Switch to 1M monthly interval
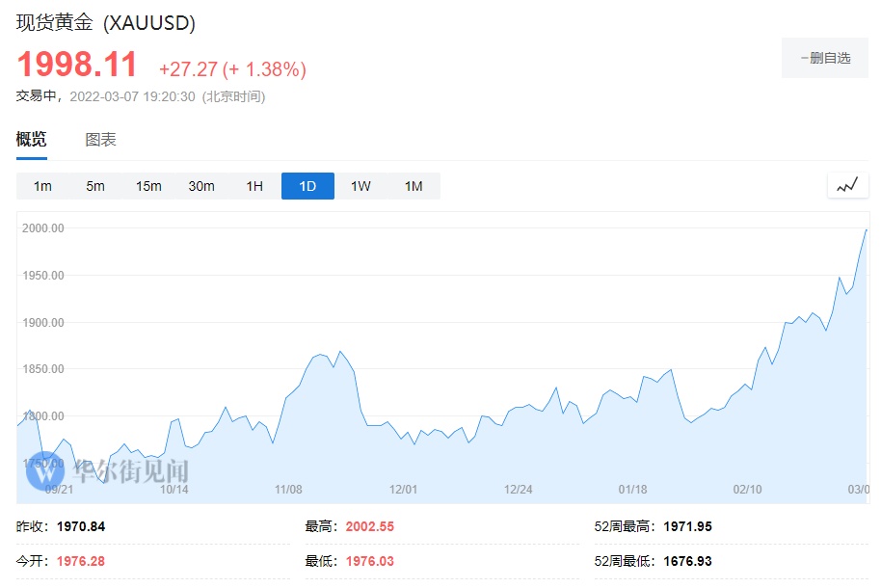 [x=414, y=186]
